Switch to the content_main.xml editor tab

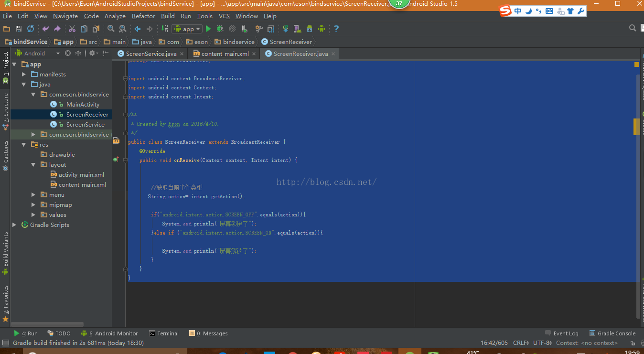click(x=225, y=54)
